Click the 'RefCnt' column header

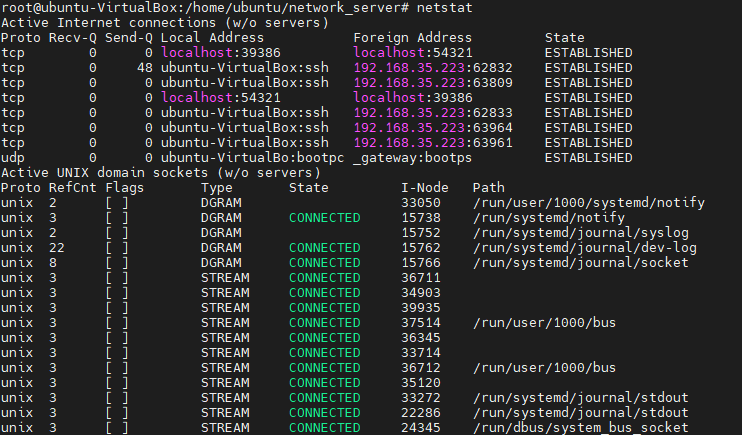click(72, 188)
